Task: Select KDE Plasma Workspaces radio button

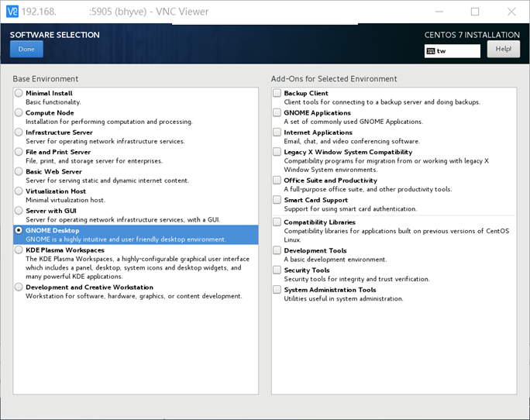Action: pos(19,250)
